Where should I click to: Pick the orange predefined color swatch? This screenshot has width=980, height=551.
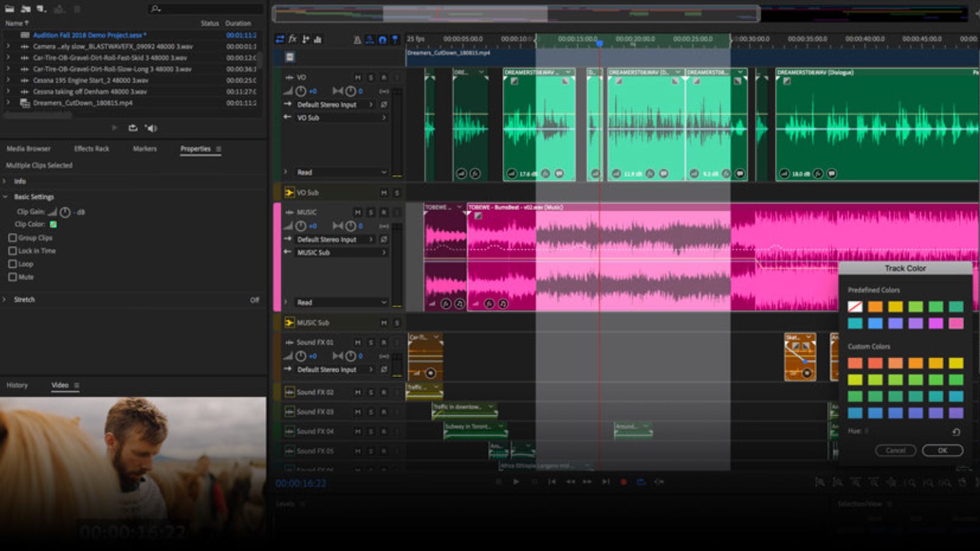[x=875, y=307]
